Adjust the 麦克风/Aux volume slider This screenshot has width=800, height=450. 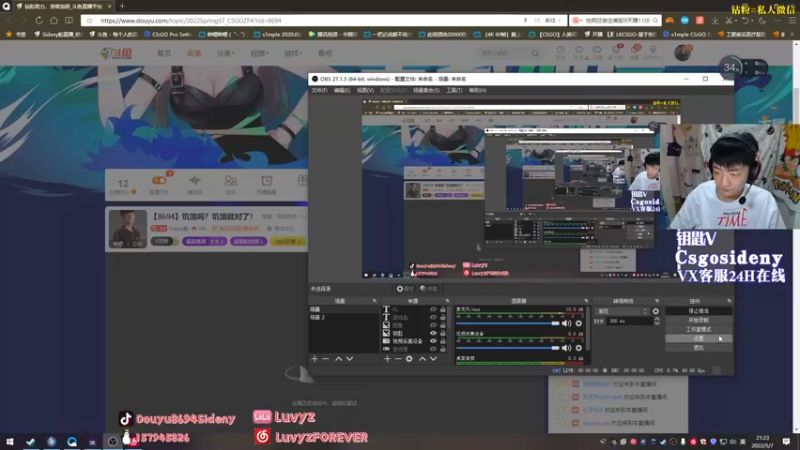tap(508, 323)
